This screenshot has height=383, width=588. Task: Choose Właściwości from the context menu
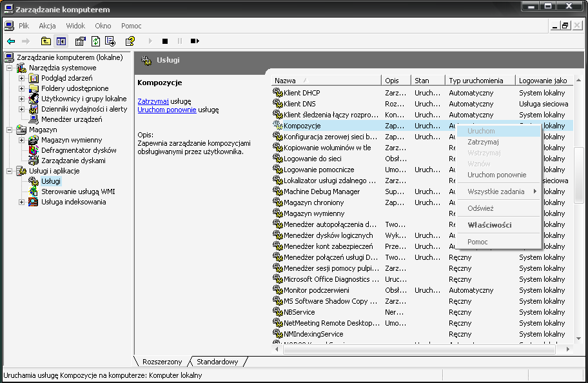click(x=489, y=225)
